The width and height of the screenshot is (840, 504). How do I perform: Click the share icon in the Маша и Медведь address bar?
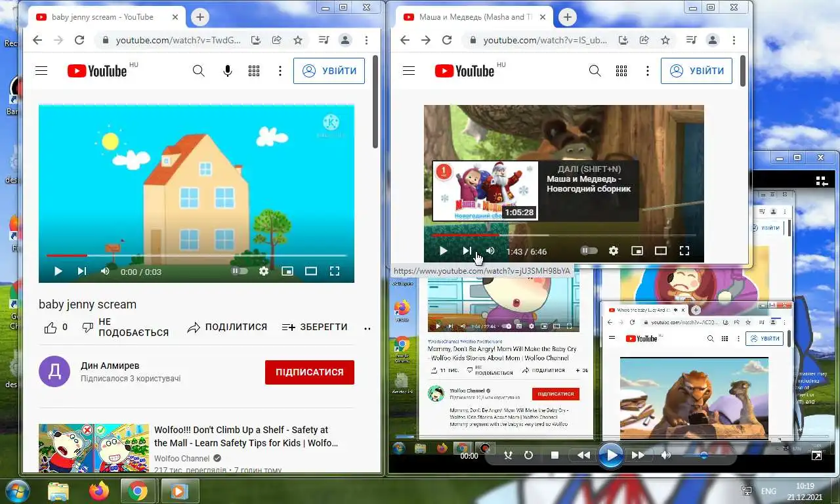coord(644,40)
